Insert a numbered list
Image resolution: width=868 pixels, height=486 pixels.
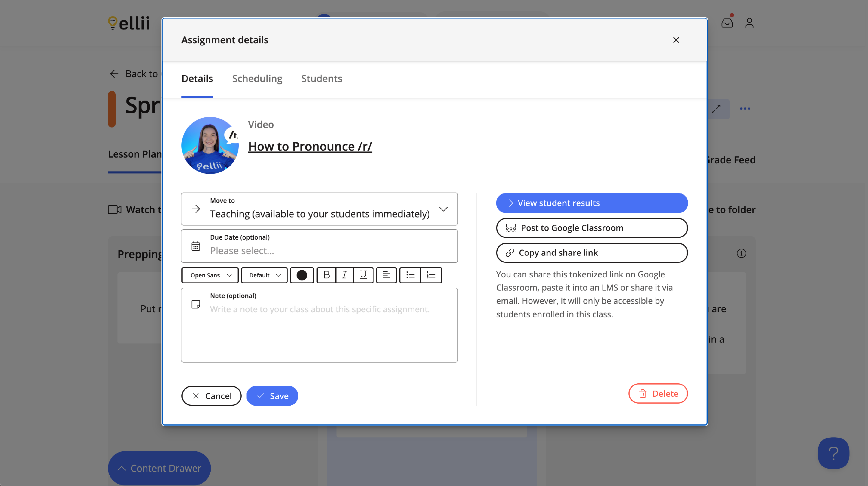[431, 275]
